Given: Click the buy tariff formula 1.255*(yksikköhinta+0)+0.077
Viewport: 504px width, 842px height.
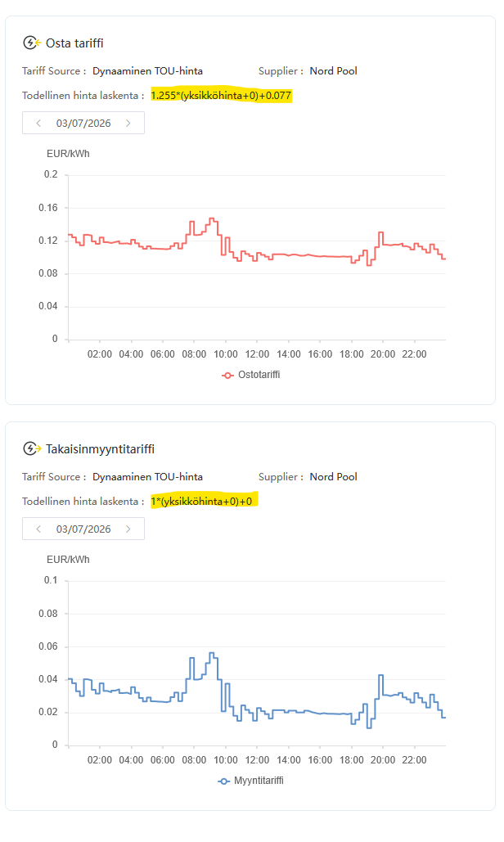Looking at the screenshot, I should click(221, 96).
